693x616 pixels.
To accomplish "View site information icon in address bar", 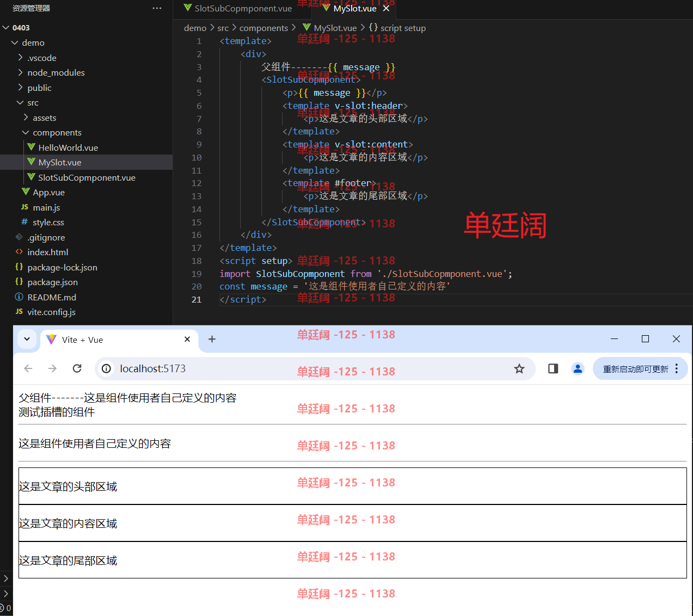I will 107,368.
